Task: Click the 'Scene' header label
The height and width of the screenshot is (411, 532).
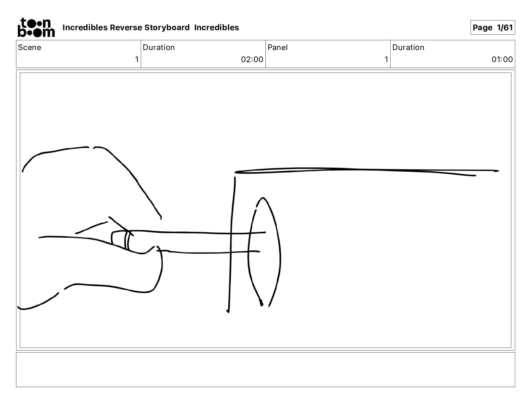Action: [30, 47]
